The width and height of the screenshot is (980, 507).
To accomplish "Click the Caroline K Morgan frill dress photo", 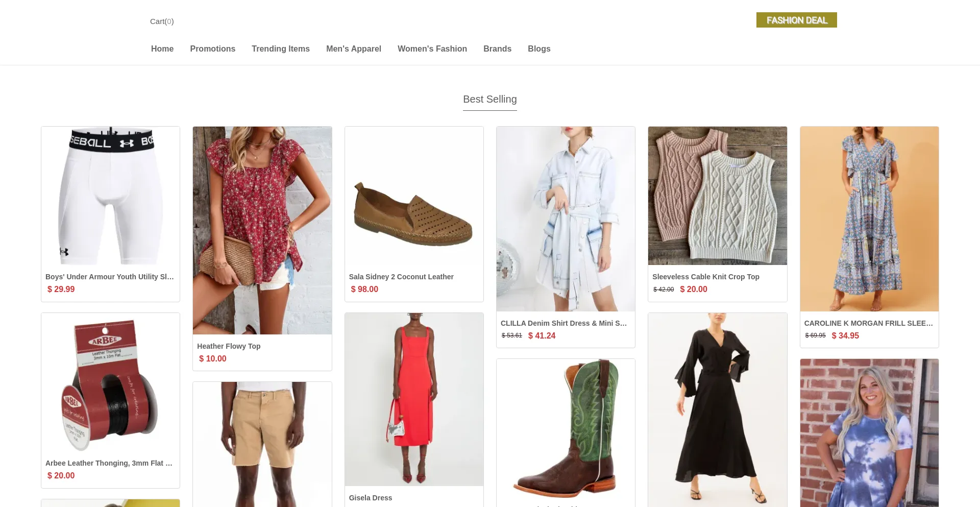I will coord(869,219).
